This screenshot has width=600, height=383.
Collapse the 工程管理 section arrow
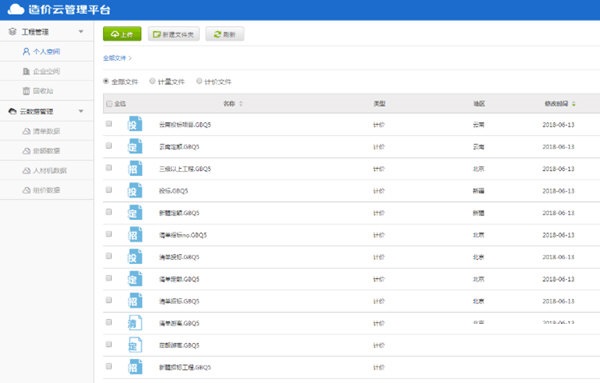click(x=81, y=31)
